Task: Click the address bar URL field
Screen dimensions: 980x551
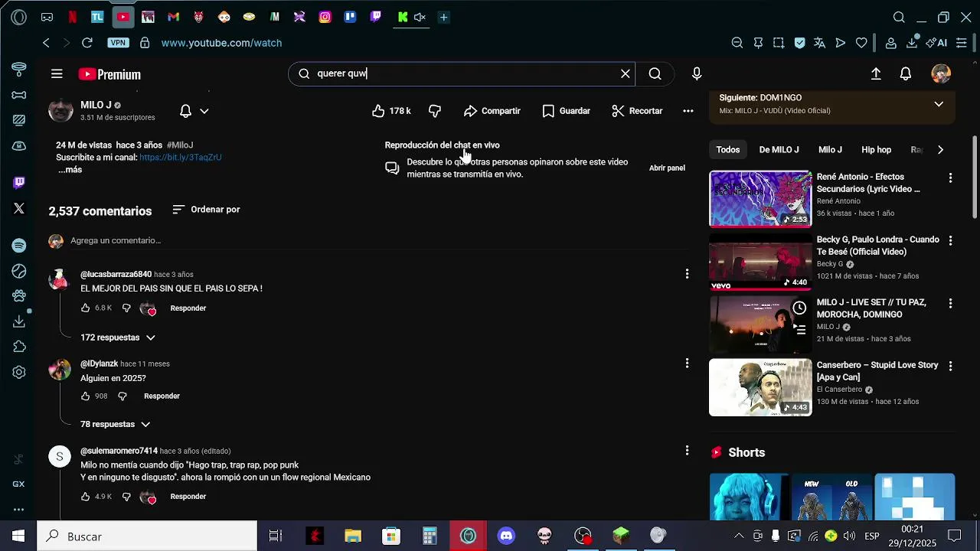Action: (221, 43)
